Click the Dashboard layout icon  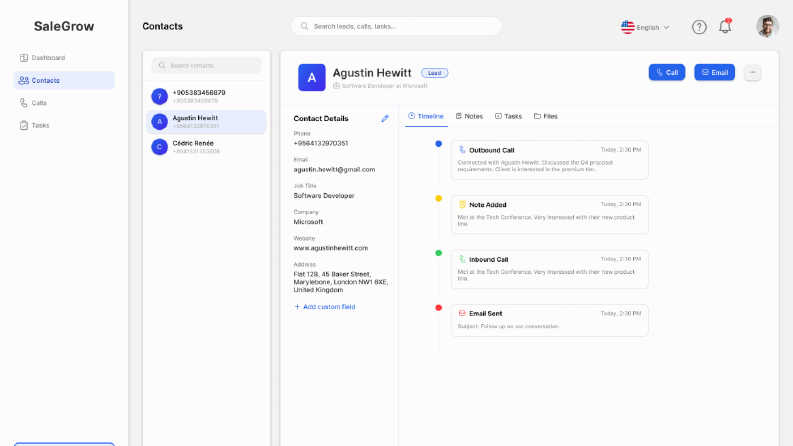click(24, 58)
